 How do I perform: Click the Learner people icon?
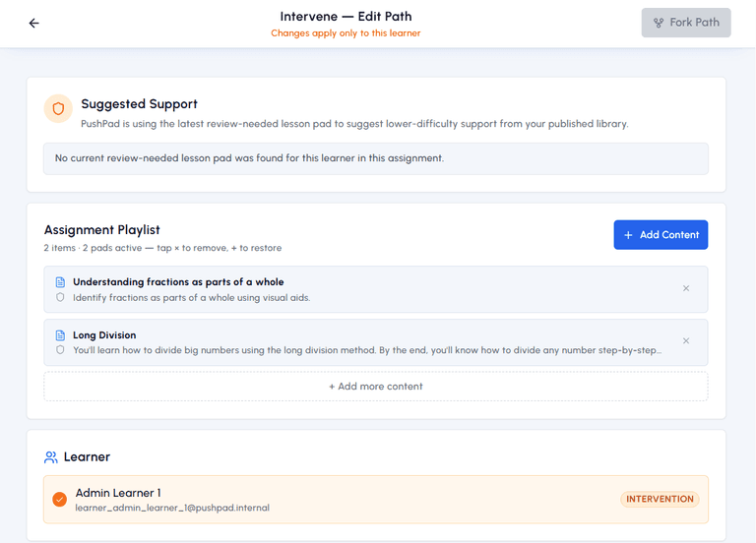50,456
